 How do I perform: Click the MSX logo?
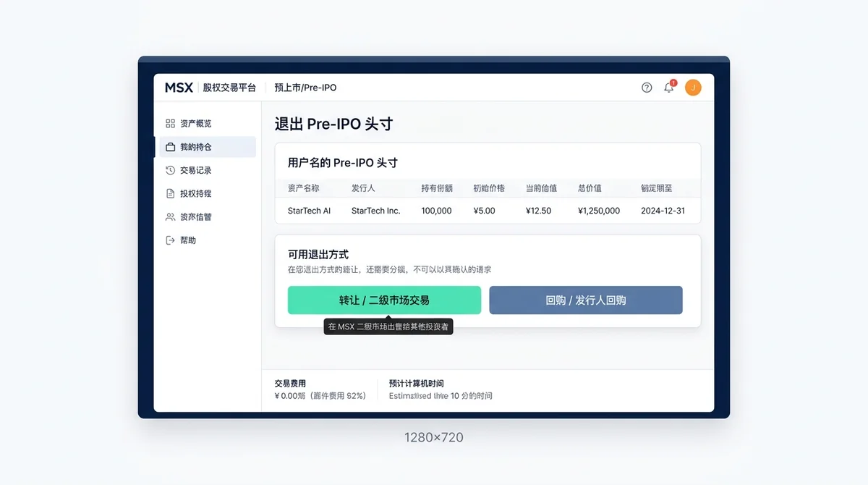coord(179,88)
